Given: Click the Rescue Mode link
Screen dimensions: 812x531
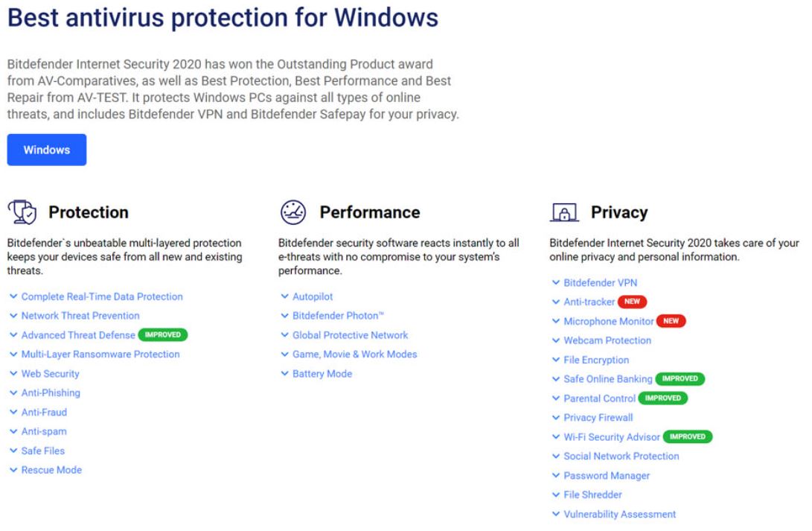Looking at the screenshot, I should 51,470.
